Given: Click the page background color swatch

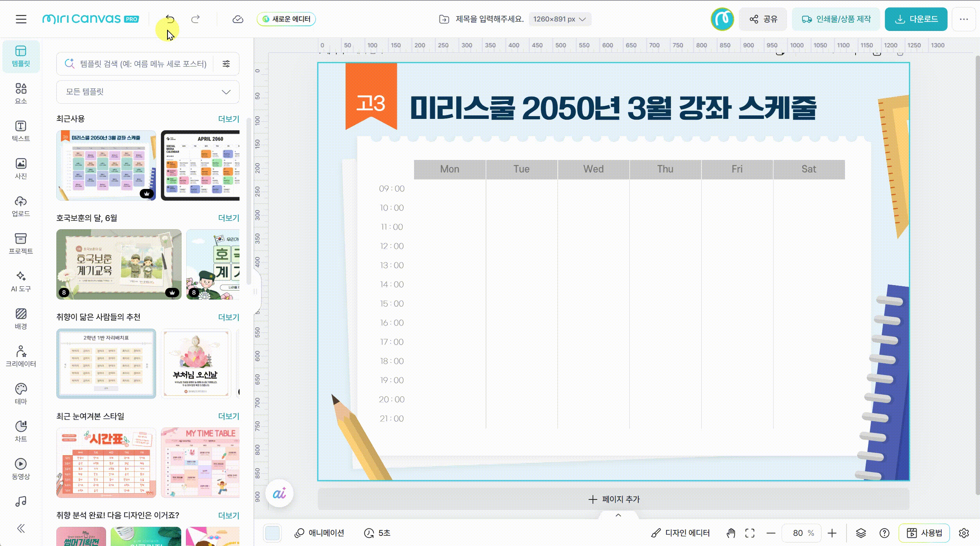Looking at the screenshot, I should (x=272, y=533).
